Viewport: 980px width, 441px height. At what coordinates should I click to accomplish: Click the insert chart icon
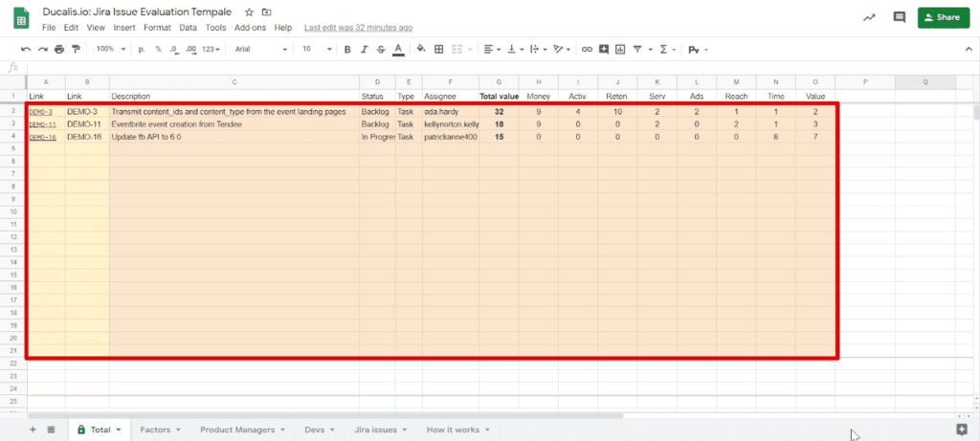619,49
